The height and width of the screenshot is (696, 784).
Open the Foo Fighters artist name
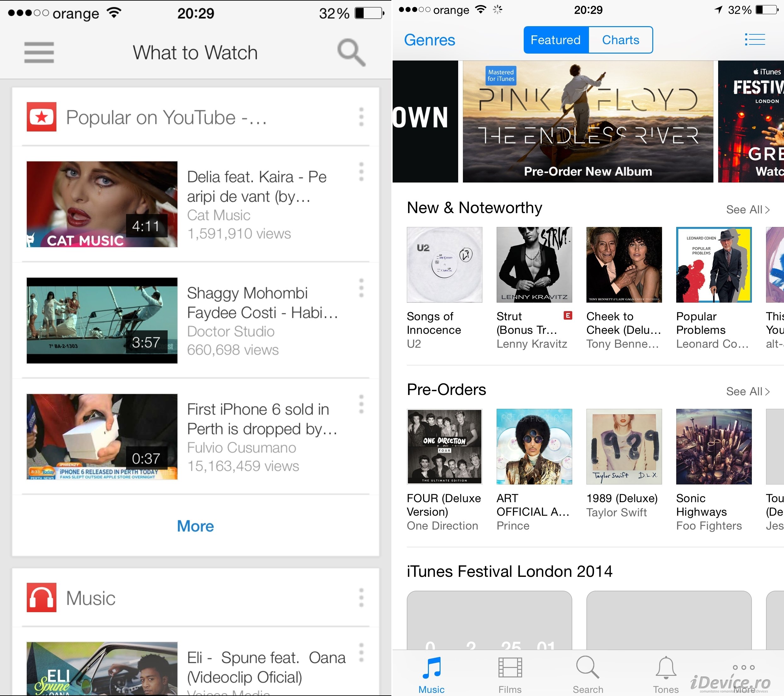click(709, 526)
